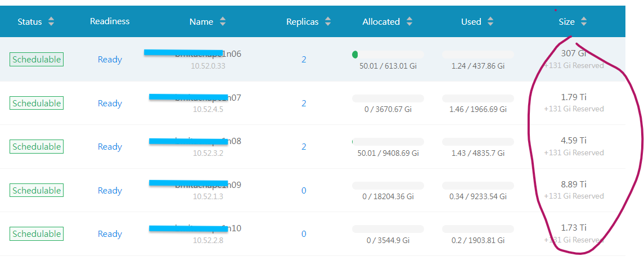Click the Name column header label
644x265 pixels.
pyautogui.click(x=201, y=22)
